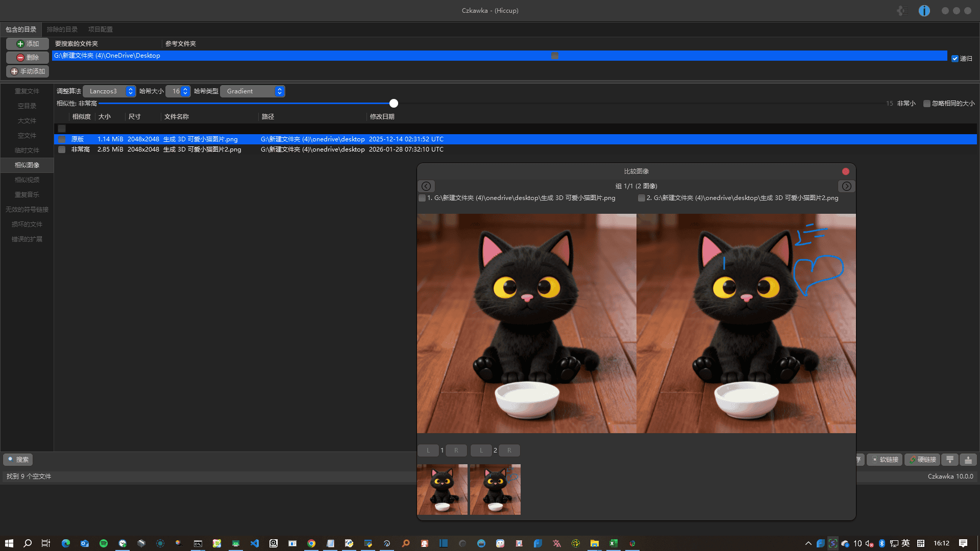Go to previous group using left arrow
This screenshot has width=980, height=551.
pyautogui.click(x=426, y=186)
